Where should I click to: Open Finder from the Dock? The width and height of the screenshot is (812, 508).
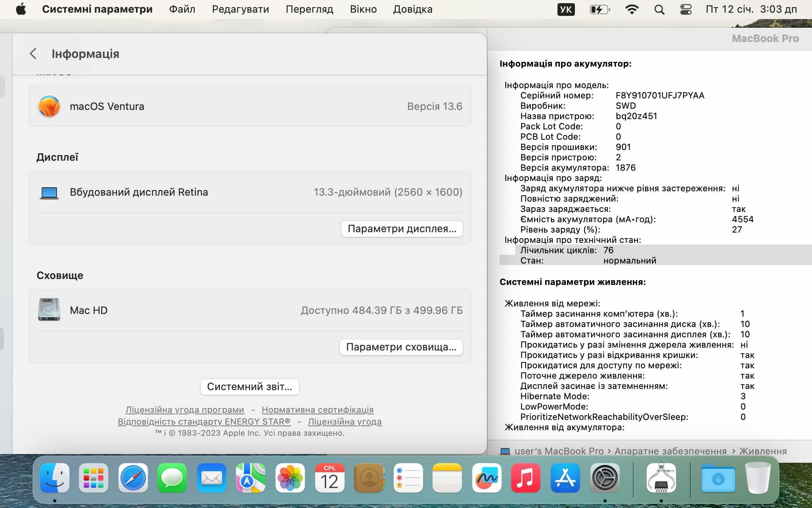[x=55, y=478]
